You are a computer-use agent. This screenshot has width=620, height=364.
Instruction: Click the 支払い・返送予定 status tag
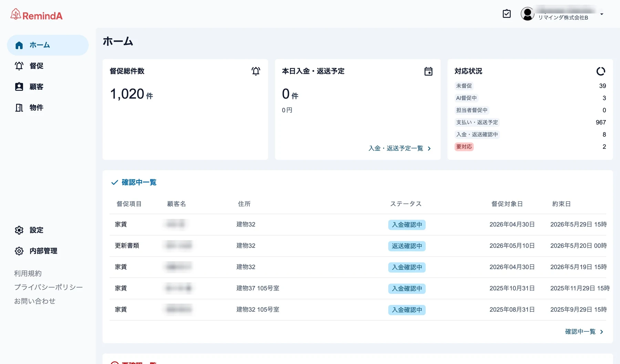(477, 122)
